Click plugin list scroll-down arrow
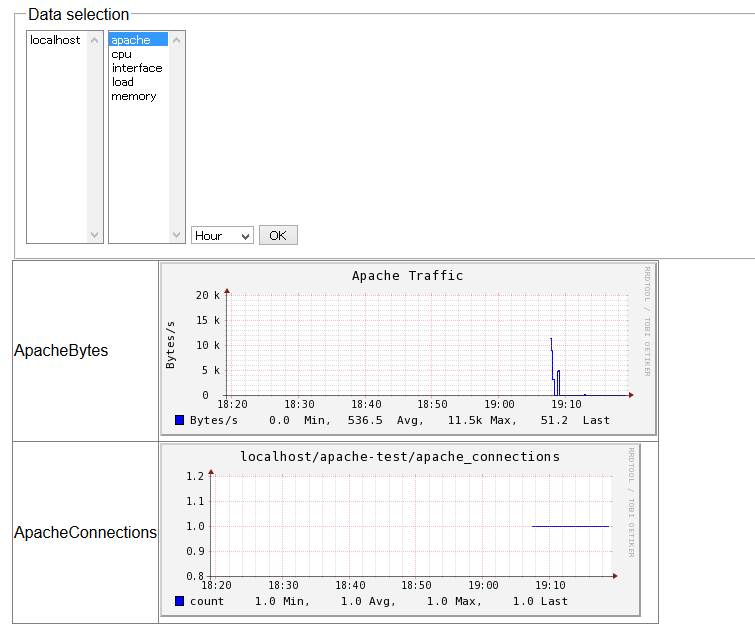 tap(176, 235)
